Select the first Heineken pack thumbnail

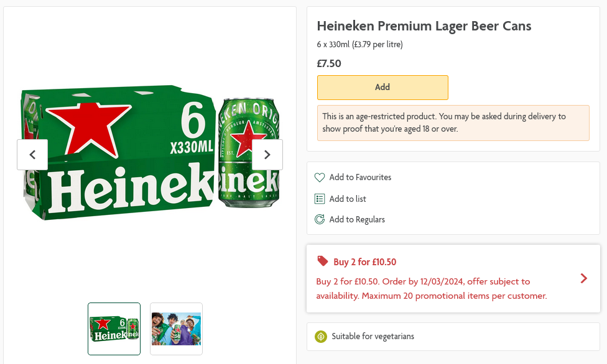tap(114, 329)
